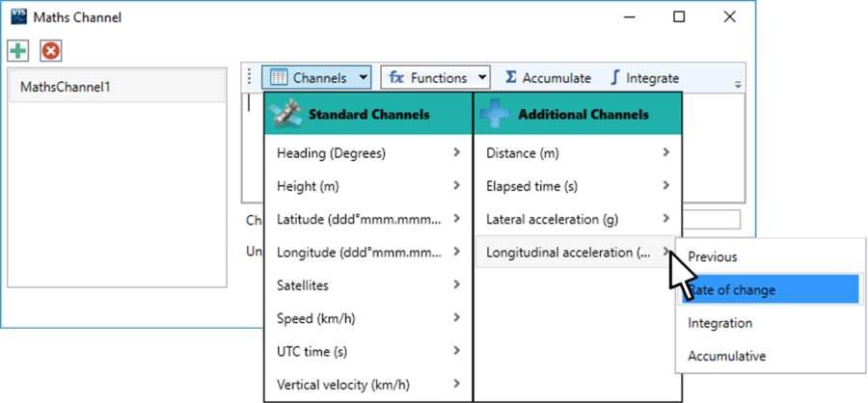The image size is (868, 403).
Task: Open Latitude channel submenu
Action: pos(368,219)
